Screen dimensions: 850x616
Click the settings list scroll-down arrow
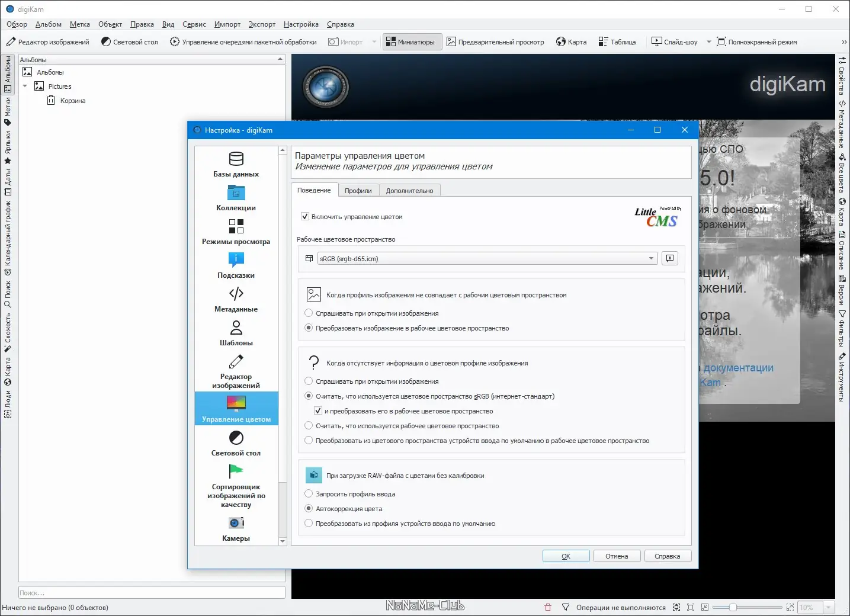pos(283,541)
